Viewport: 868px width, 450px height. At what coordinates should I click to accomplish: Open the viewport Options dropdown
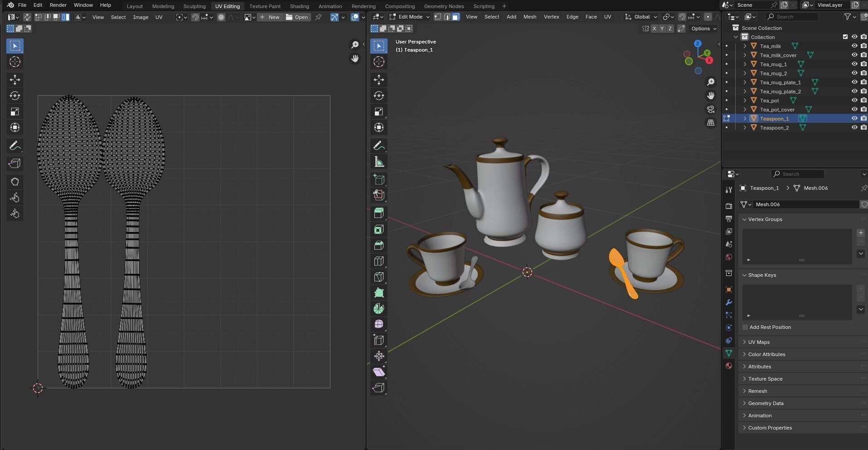point(703,29)
